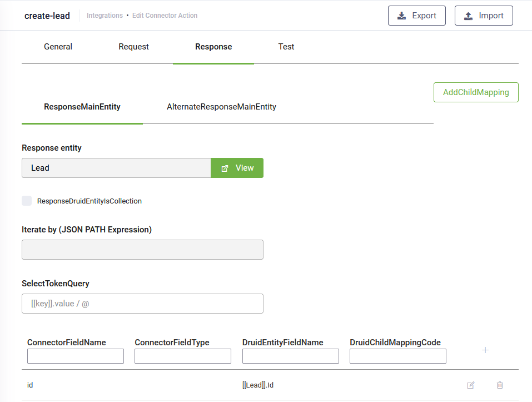Screen dimensions: 532x402
Task: Click the delete trash icon for id row
Action: [500, 385]
